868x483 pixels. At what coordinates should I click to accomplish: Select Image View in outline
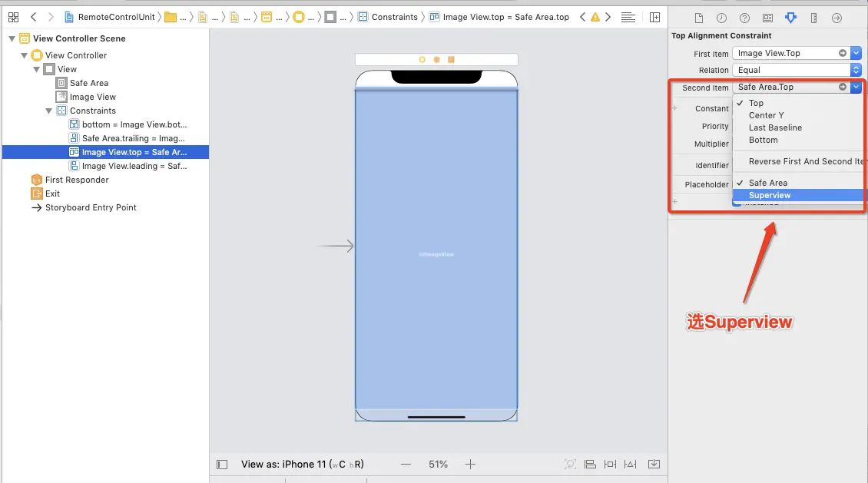coord(92,97)
